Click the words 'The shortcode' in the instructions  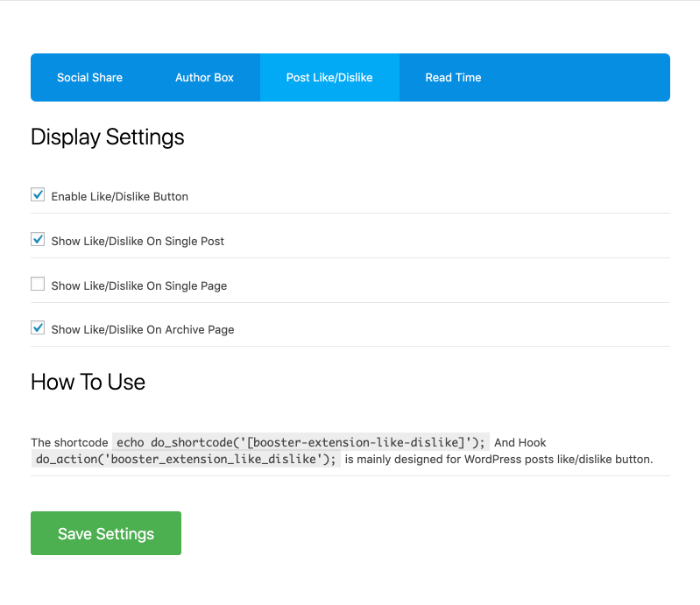pyautogui.click(x=69, y=443)
